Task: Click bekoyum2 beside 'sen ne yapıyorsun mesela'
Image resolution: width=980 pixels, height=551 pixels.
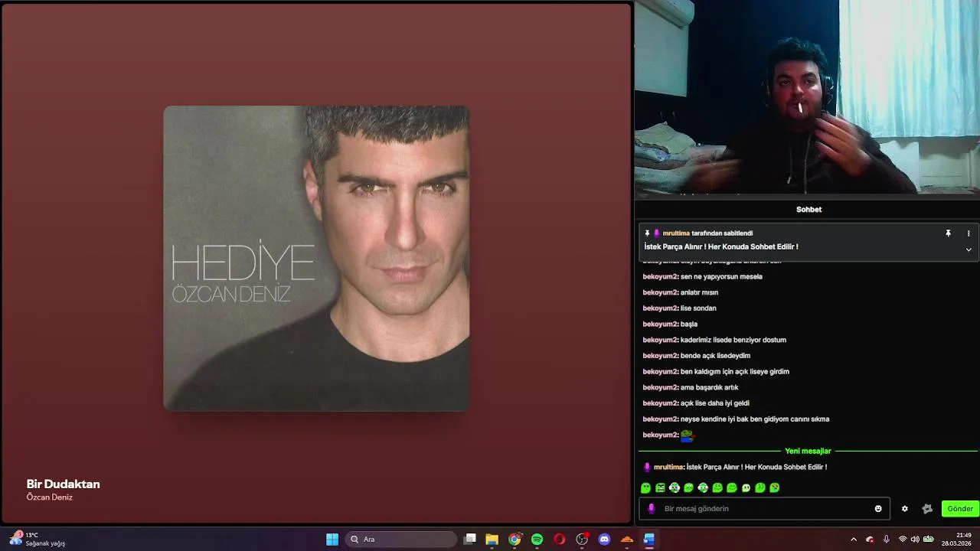Action: [660, 276]
